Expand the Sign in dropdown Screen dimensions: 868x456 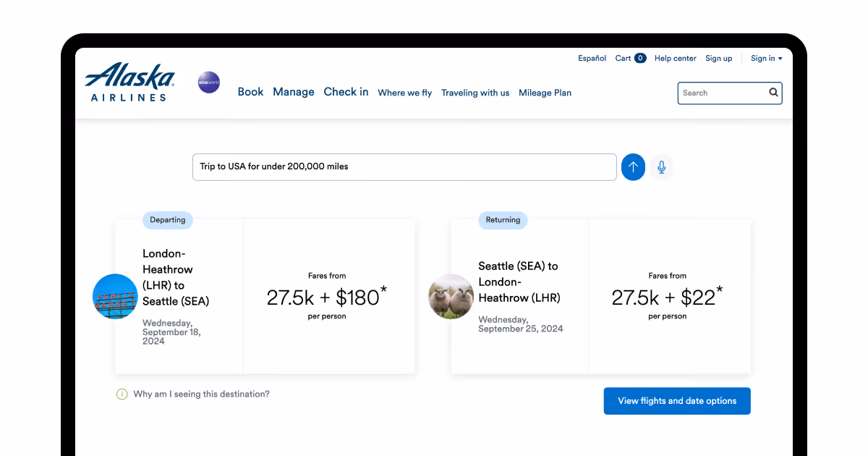point(766,59)
